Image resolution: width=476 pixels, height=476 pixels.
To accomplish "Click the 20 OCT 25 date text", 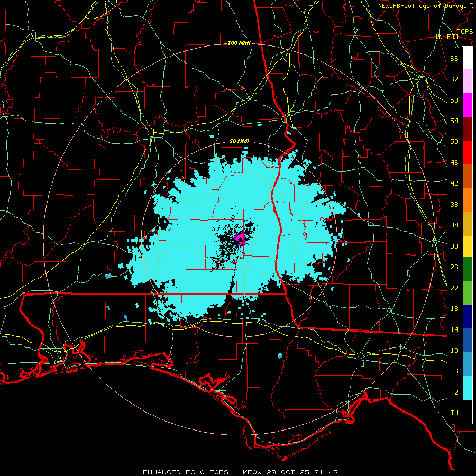I will click(289, 472).
